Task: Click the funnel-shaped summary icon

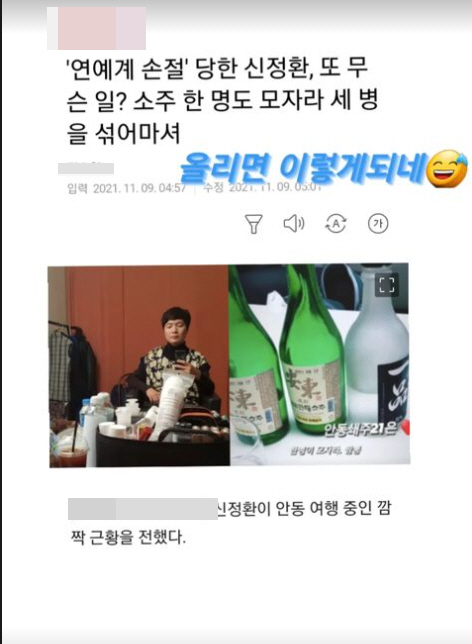Action: [x=253, y=224]
